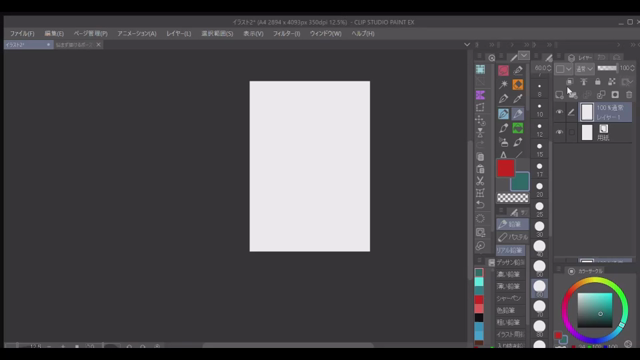This screenshot has height=360, width=640.
Task: Select the orange sub tool icon
Action: click(518, 84)
